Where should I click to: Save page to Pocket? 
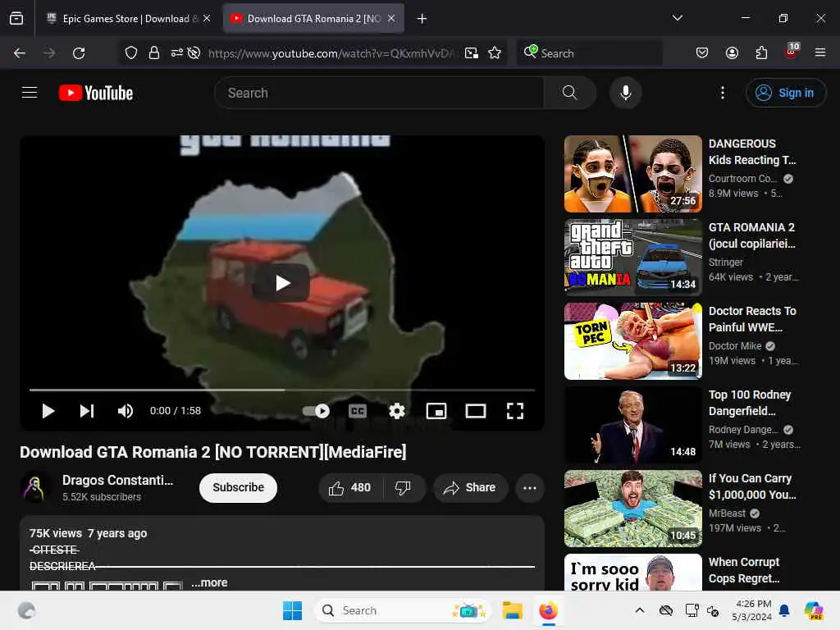click(x=702, y=53)
